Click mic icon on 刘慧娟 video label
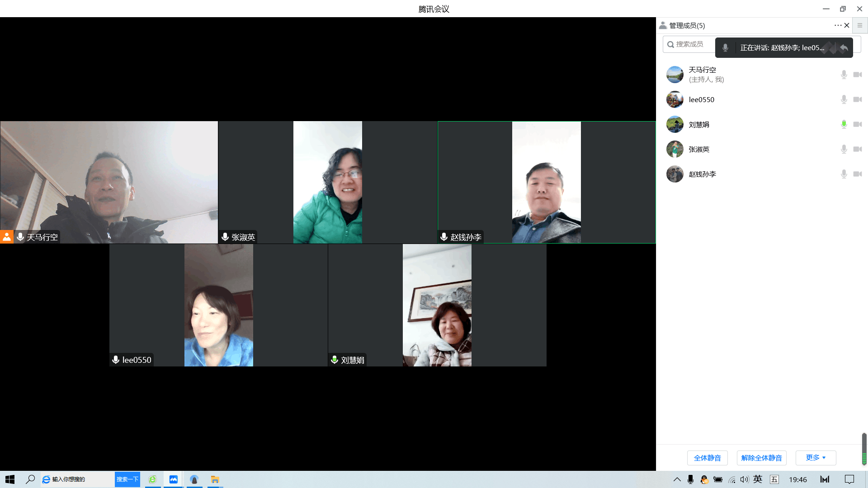The image size is (868, 488). click(335, 360)
